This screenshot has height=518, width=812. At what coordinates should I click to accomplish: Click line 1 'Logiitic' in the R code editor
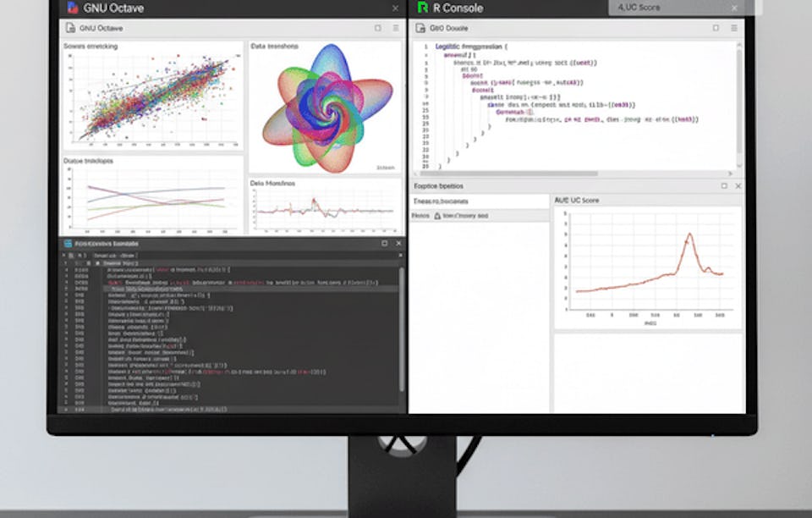pyautogui.click(x=471, y=47)
